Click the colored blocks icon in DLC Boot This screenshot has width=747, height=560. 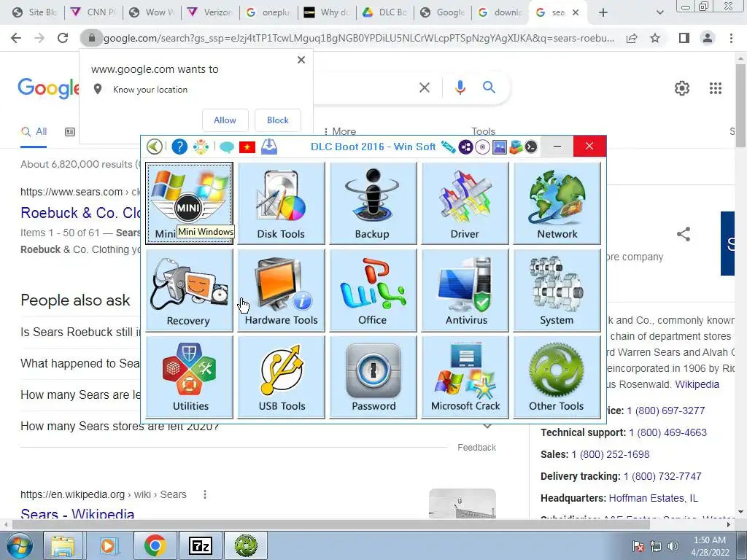click(x=516, y=147)
